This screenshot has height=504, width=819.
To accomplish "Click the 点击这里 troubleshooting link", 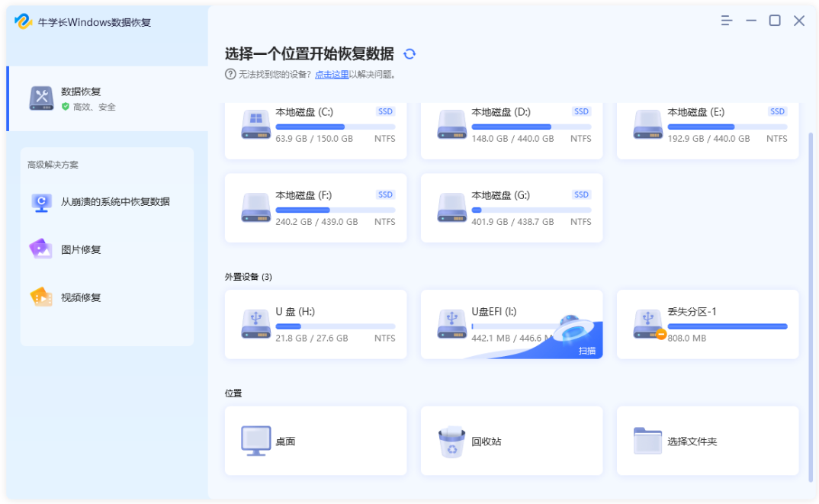I will 332,73.
